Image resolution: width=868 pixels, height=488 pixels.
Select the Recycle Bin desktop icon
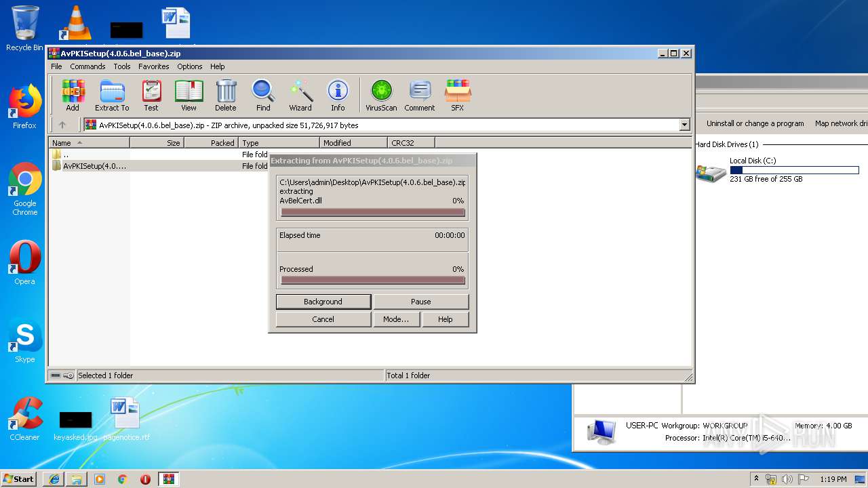click(24, 28)
